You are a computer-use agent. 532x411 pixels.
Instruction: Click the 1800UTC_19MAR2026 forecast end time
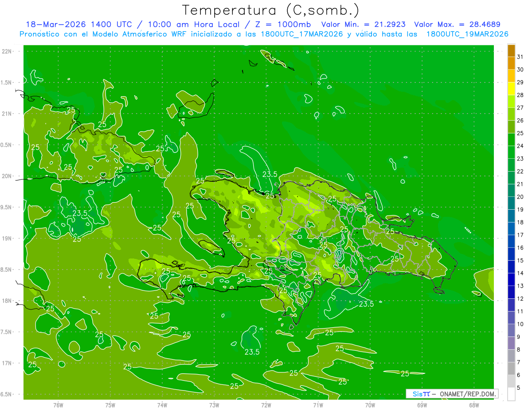[x=467, y=34]
